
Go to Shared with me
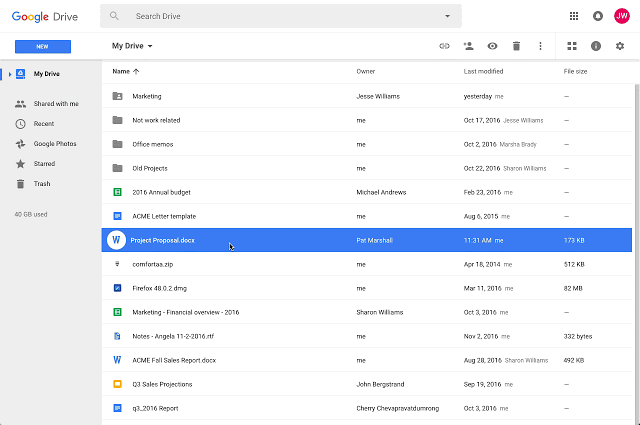click(x=55, y=104)
